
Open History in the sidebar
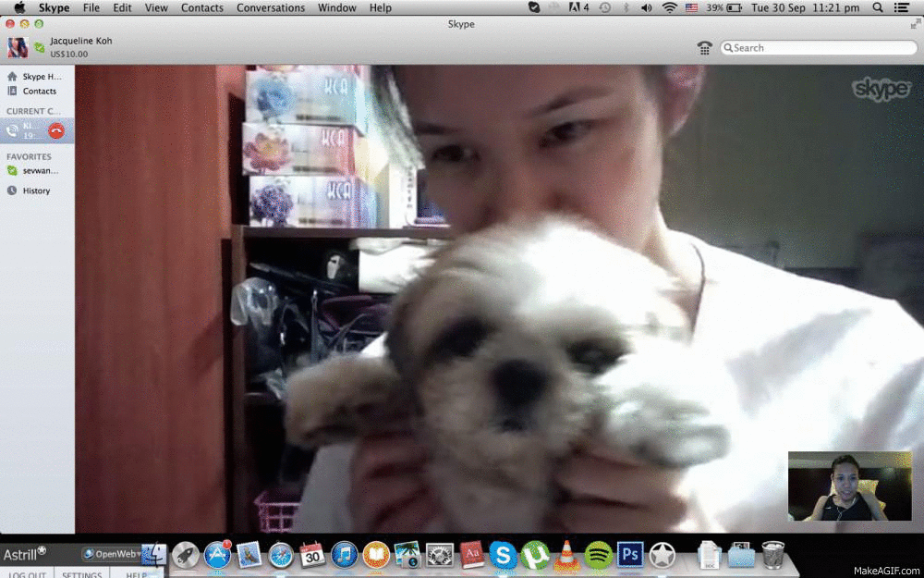pyautogui.click(x=36, y=191)
